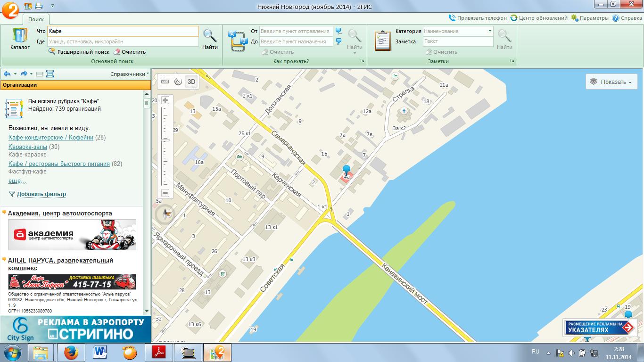Screen dimensions: 644x362
Task: Click the city buildings icon in title bar
Action: pyautogui.click(x=28, y=6)
